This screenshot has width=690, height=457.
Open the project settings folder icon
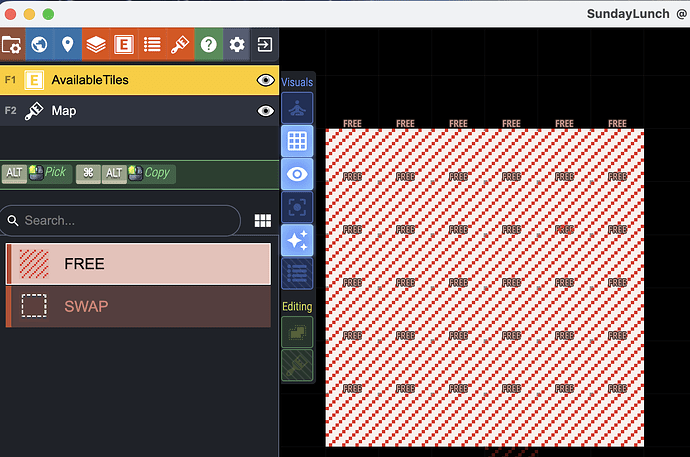point(12,45)
